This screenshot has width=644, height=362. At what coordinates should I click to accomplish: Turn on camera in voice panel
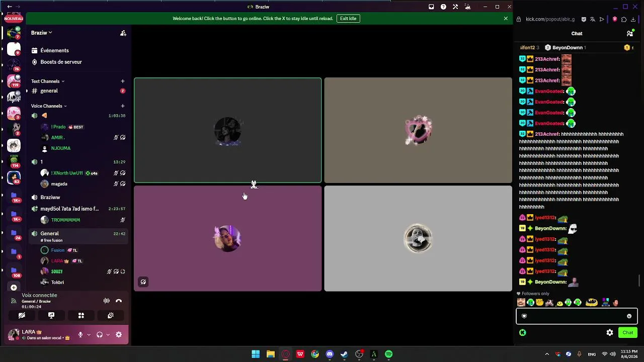(22, 315)
